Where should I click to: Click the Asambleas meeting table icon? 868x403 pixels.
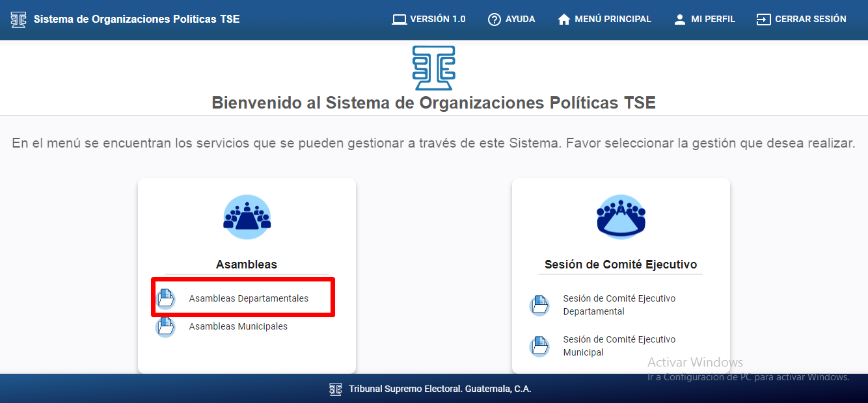(247, 217)
